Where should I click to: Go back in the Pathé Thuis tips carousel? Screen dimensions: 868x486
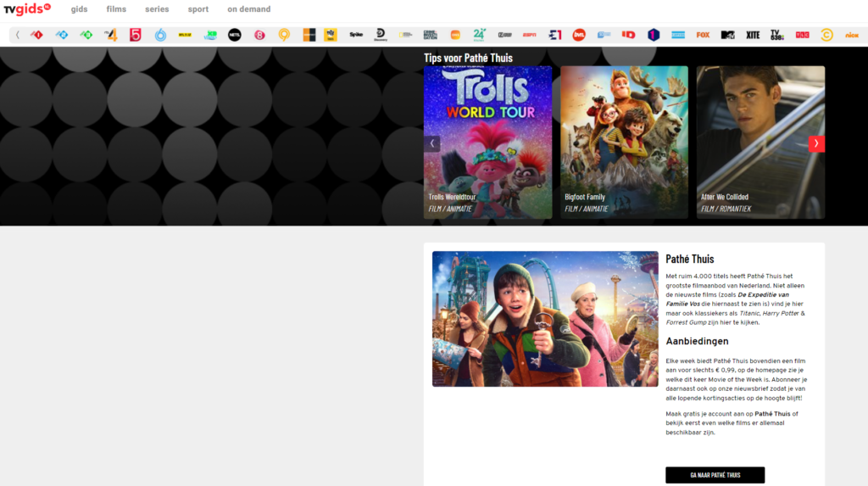[432, 143]
